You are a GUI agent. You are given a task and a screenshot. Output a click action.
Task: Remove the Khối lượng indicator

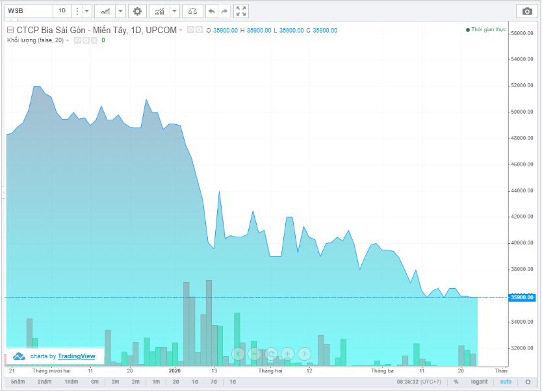(x=94, y=40)
